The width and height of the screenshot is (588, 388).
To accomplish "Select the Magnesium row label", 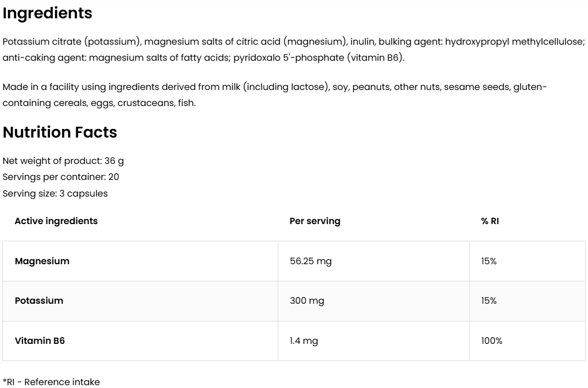I will click(x=42, y=261).
